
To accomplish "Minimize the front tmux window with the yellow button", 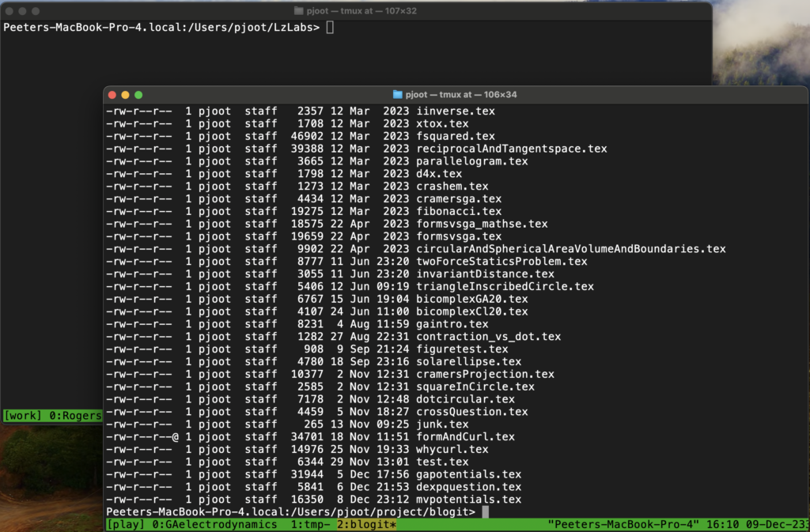I will click(x=125, y=95).
